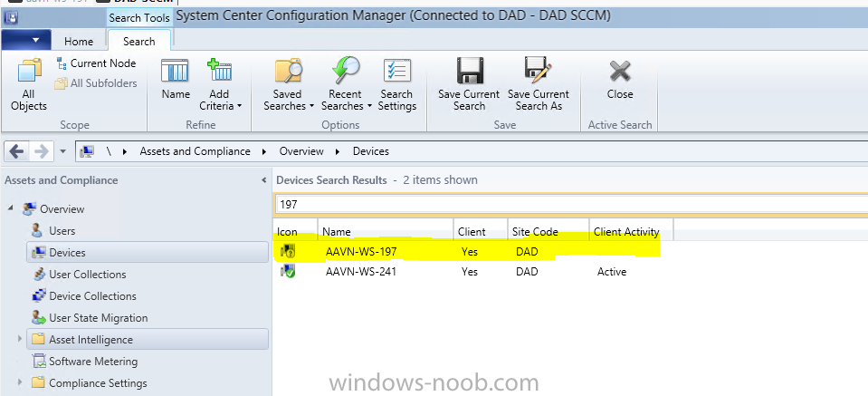This screenshot has height=396, width=868.
Task: Click the back navigation arrow
Action: point(16,151)
